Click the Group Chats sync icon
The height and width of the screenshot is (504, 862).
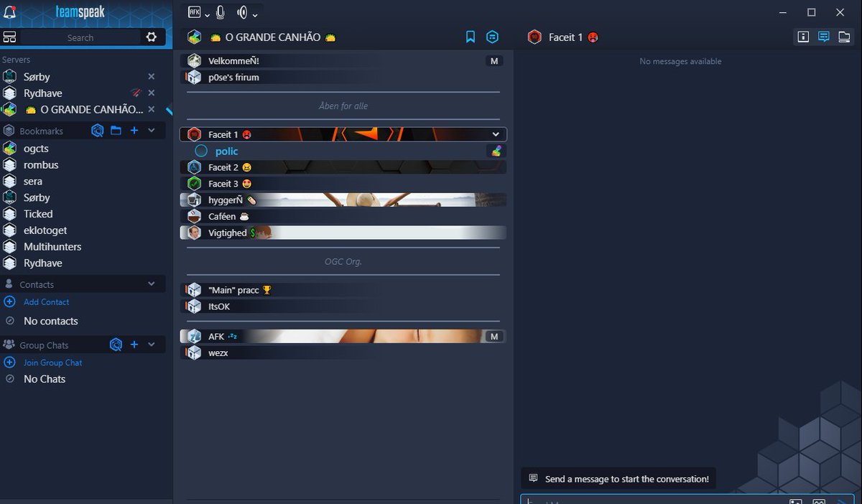click(x=116, y=345)
